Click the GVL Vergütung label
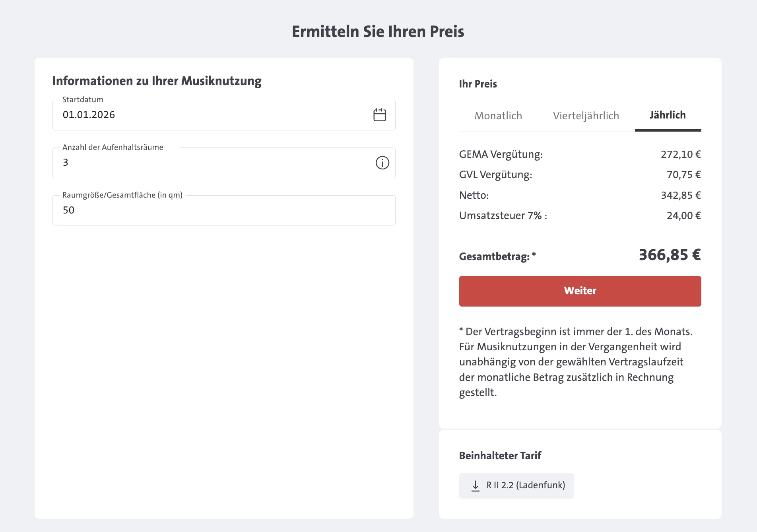The width and height of the screenshot is (757, 532). tap(495, 175)
